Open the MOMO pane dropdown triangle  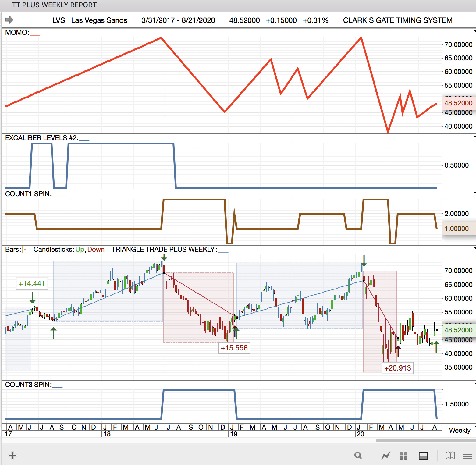coord(474,31)
